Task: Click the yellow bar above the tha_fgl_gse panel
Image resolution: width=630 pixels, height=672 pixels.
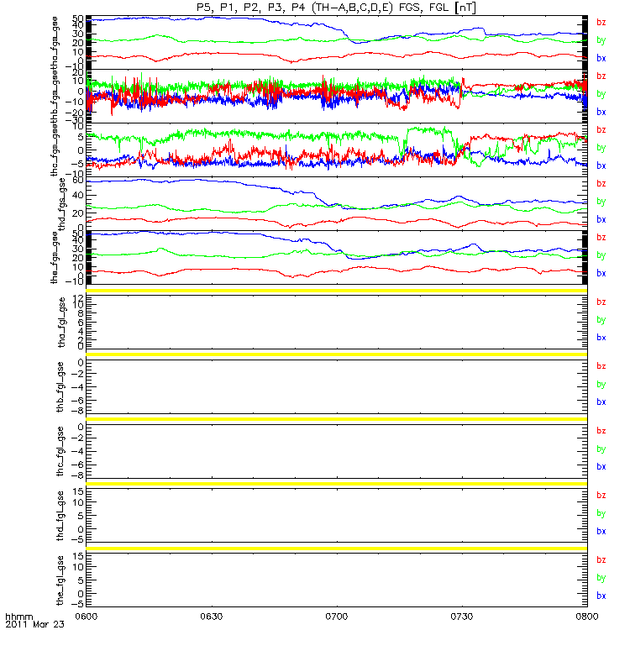Action: [x=337, y=291]
